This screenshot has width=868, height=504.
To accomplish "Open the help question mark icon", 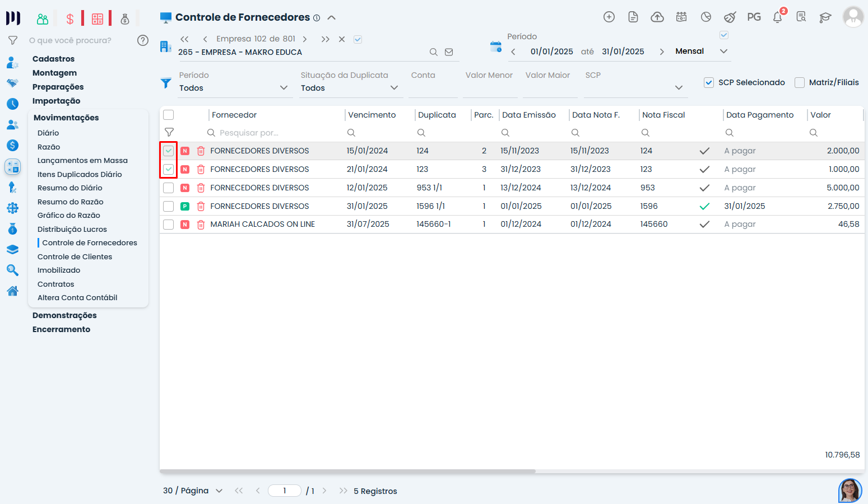I will pos(143,40).
